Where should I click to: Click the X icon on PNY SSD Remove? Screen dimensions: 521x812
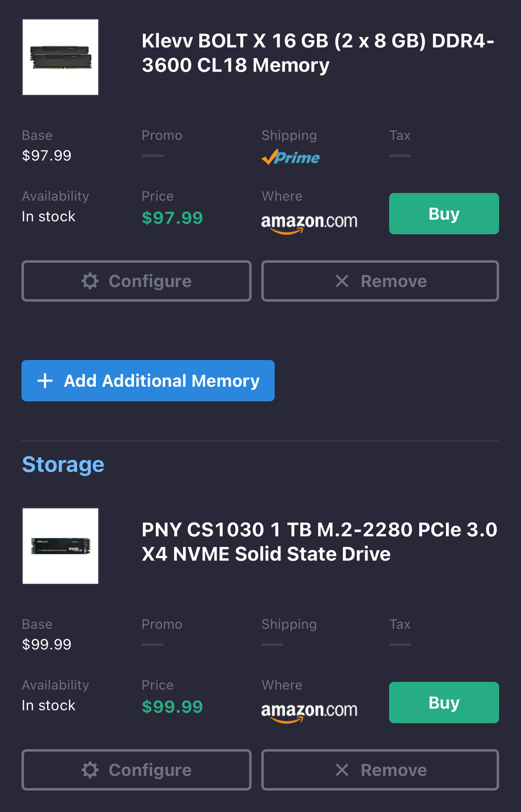342,770
